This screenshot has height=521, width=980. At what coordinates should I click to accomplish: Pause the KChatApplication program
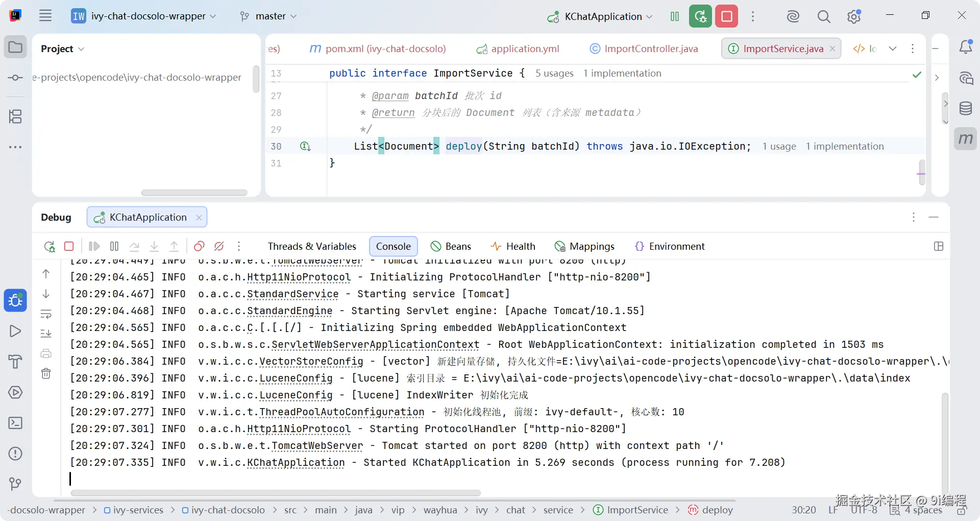674,16
